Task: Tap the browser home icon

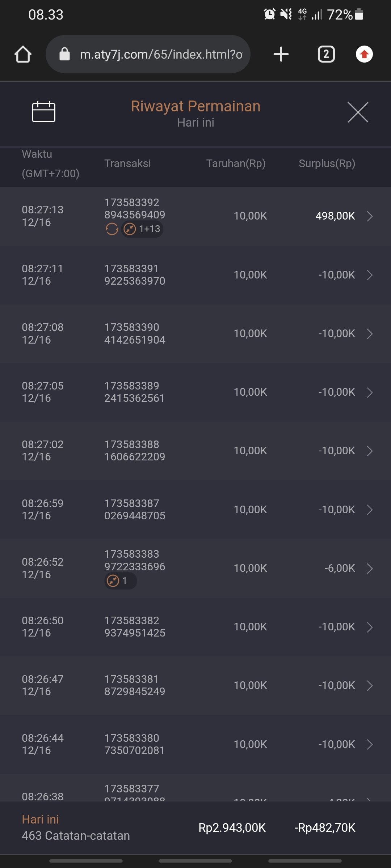Action: pos(23,55)
